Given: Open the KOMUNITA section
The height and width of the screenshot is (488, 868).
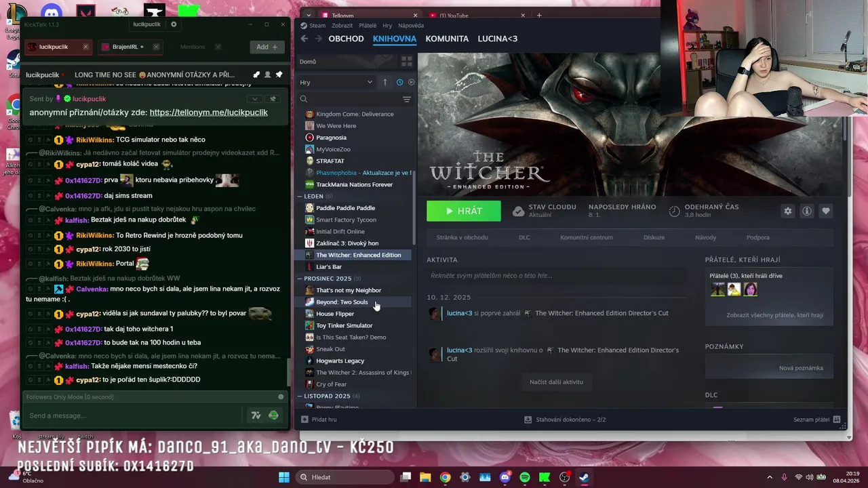Looking at the screenshot, I should (447, 39).
